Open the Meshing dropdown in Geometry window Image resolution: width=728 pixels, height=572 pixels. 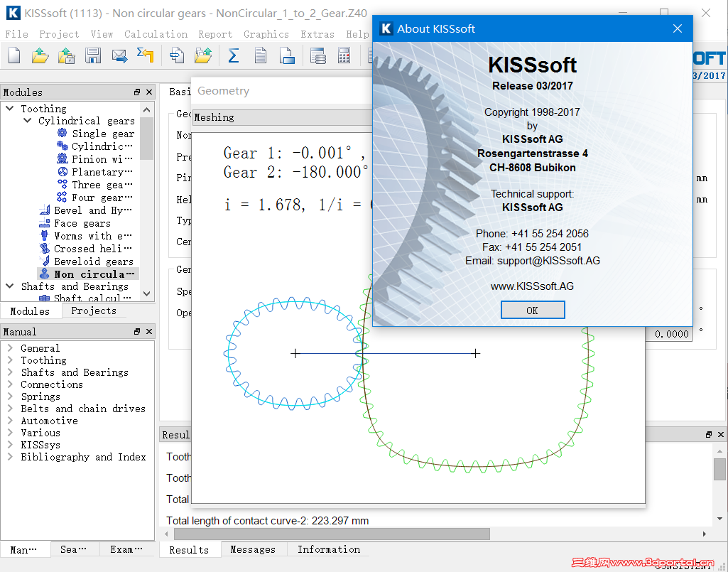tap(283, 117)
